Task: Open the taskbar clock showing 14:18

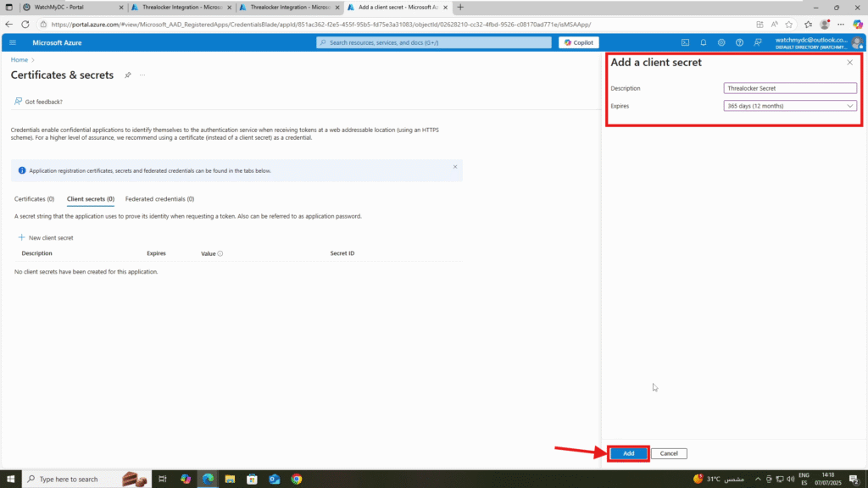Action: (x=827, y=480)
